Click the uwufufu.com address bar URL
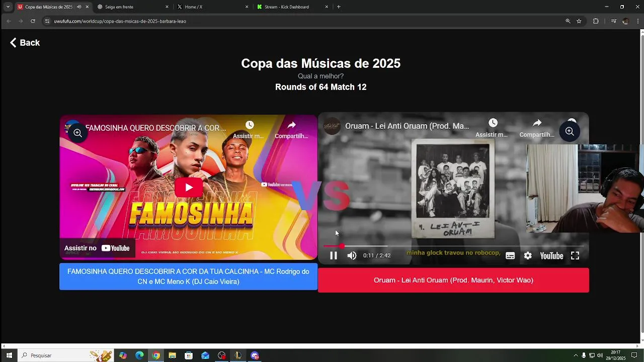 [120, 21]
